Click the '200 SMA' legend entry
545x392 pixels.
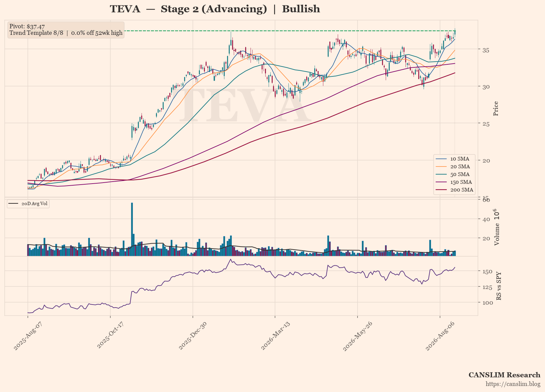(454, 190)
